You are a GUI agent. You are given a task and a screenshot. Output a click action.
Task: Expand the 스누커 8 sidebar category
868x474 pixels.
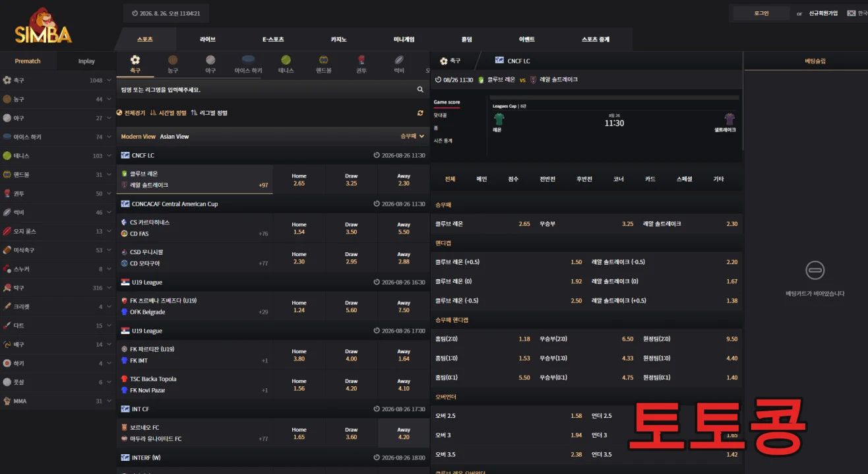pos(57,269)
